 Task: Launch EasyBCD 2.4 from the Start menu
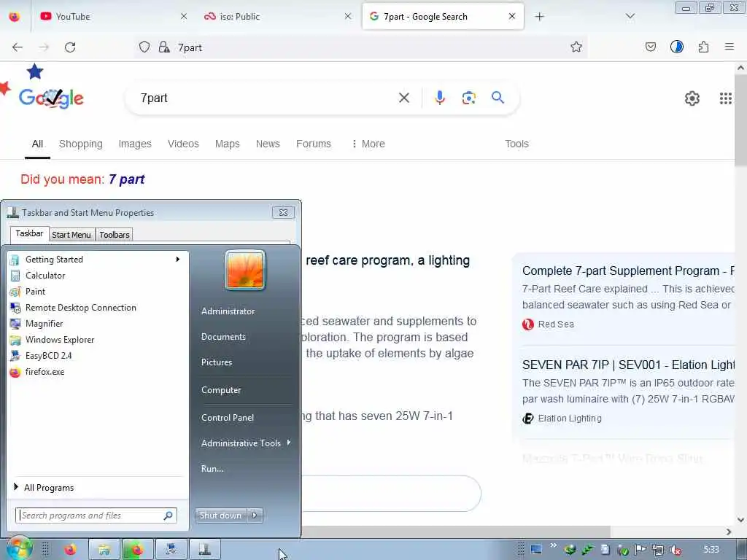[x=98, y=356]
